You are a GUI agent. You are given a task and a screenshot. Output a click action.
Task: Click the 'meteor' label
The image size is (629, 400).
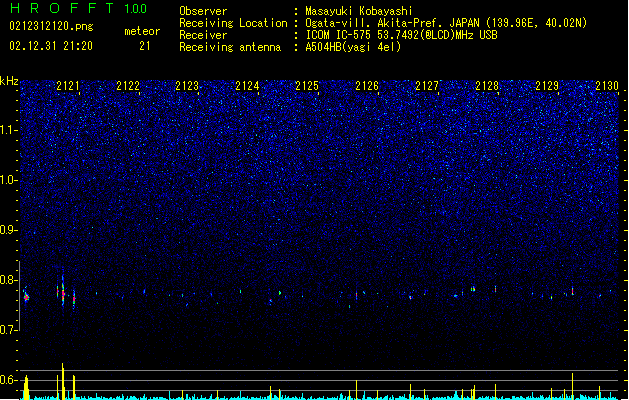(x=142, y=31)
